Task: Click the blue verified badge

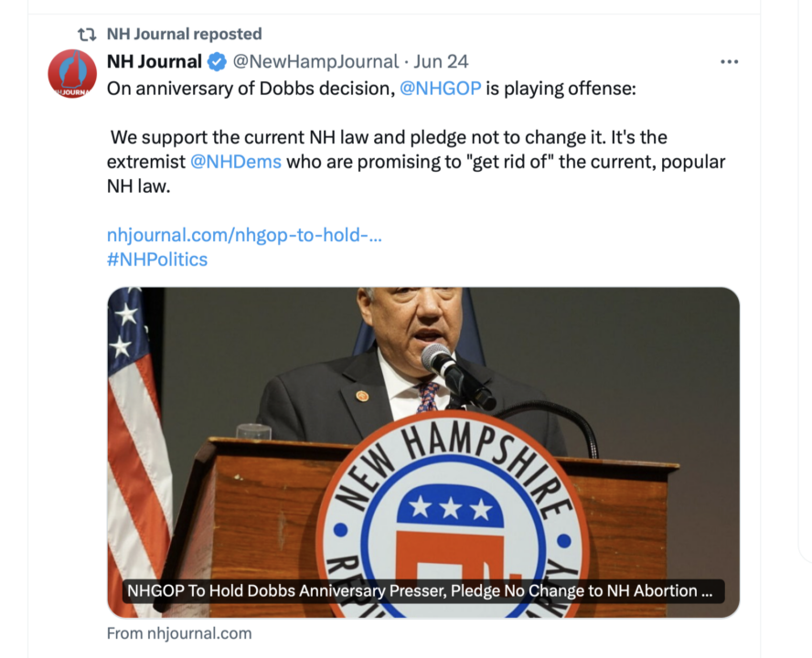Action: point(217,62)
